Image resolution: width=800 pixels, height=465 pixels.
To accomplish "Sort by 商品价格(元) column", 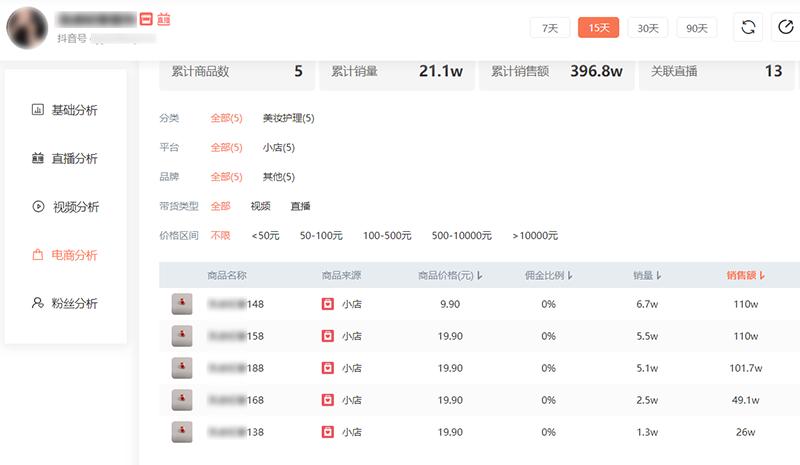I will tap(451, 275).
